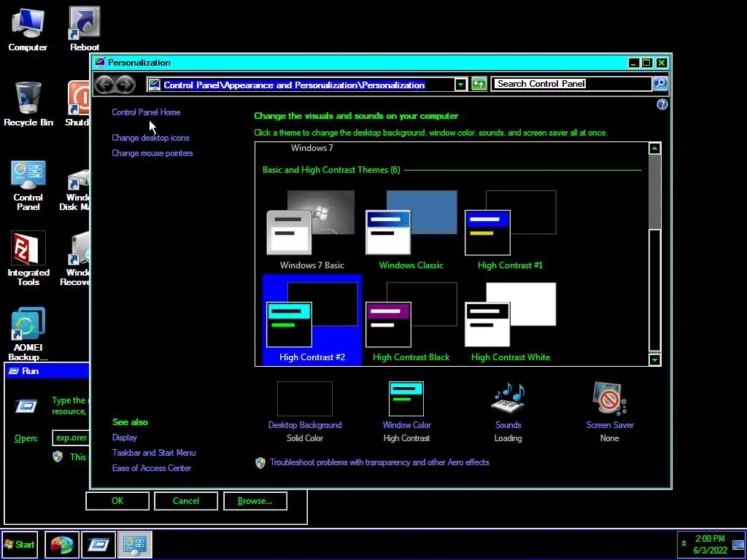Click the Search Control Panel field
Image resolution: width=747 pixels, height=560 pixels.
pyautogui.click(x=572, y=84)
